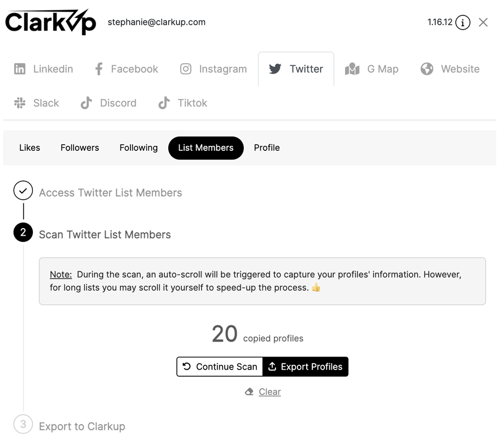The image size is (504, 448).
Task: Open the Linkedin source tab
Action: [x=43, y=69]
